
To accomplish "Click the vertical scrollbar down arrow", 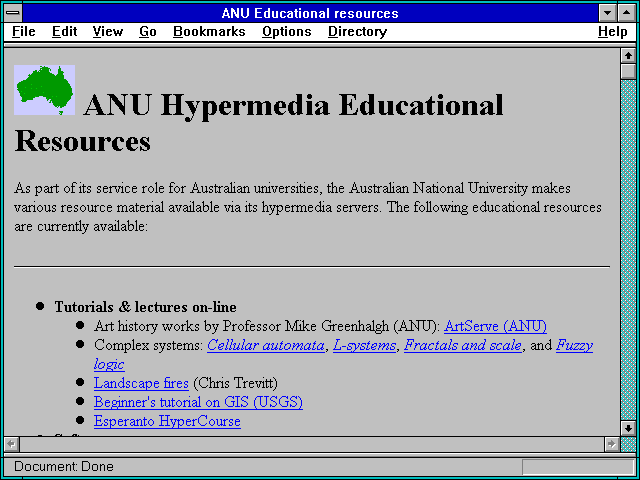I will [628, 428].
